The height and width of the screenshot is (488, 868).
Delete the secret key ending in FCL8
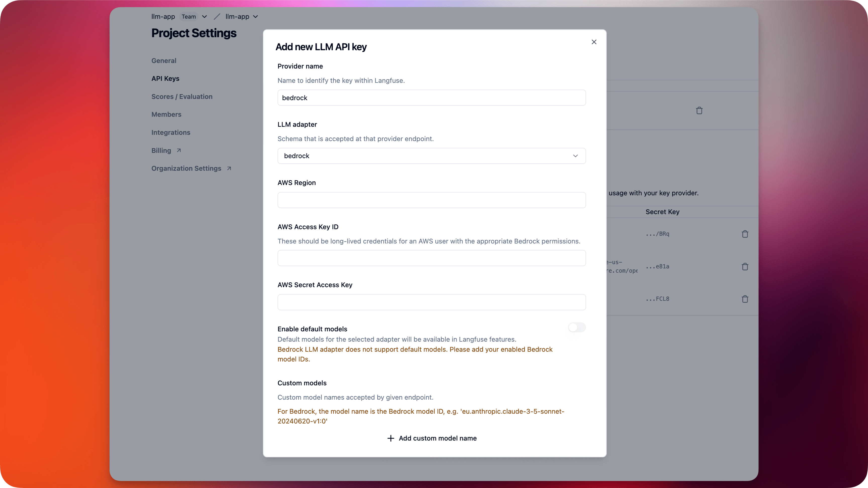pos(745,299)
